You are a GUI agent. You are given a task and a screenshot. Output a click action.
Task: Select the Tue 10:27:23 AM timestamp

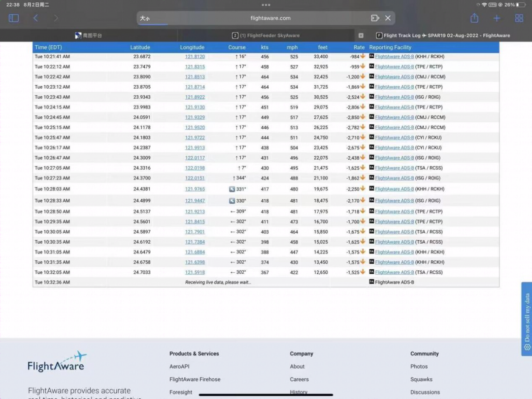tap(52, 178)
